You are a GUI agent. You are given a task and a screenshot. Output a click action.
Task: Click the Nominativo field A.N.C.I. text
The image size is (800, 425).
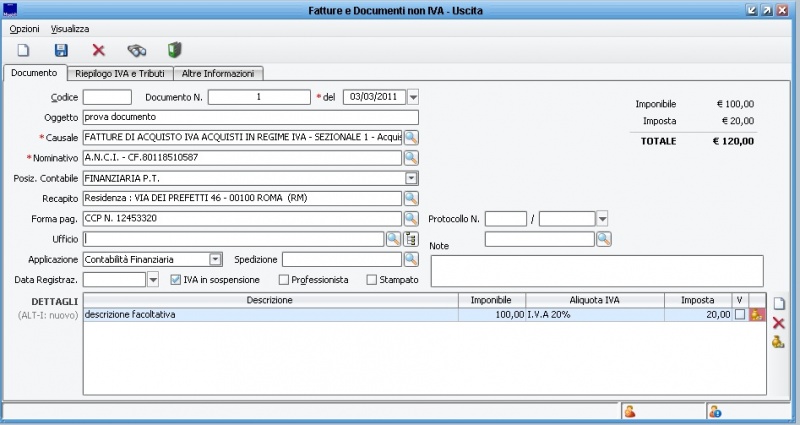point(242,158)
